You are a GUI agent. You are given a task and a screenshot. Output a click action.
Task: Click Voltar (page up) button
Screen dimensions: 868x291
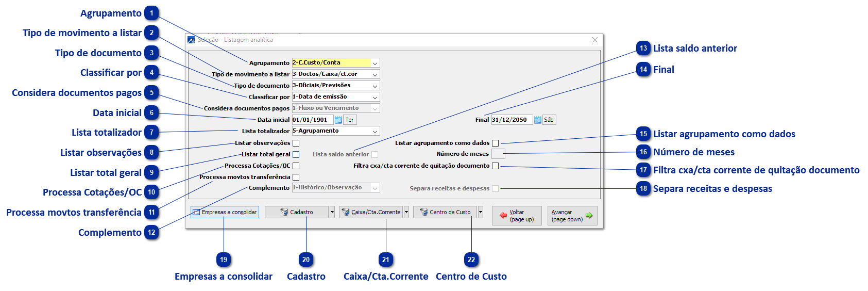[517, 216]
